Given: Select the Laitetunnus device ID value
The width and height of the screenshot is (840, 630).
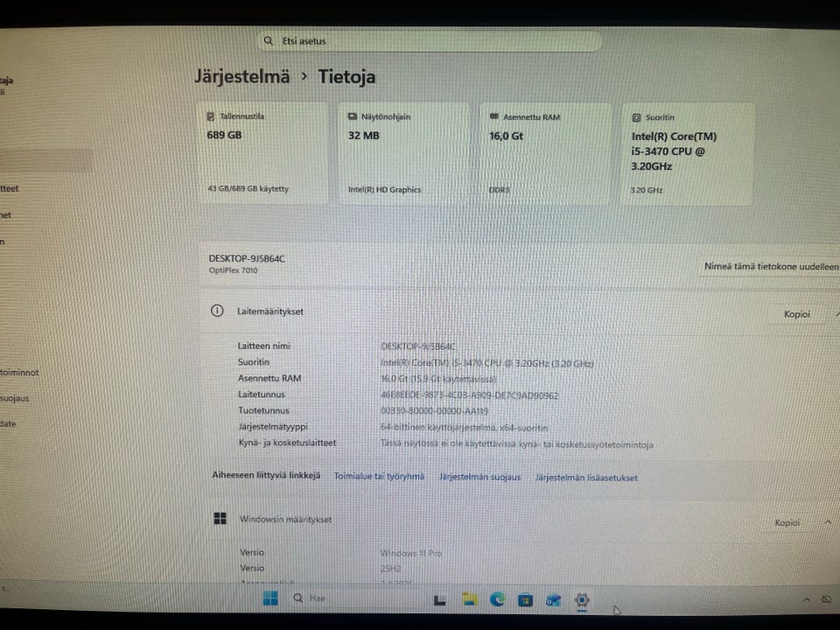Looking at the screenshot, I should (x=469, y=395).
